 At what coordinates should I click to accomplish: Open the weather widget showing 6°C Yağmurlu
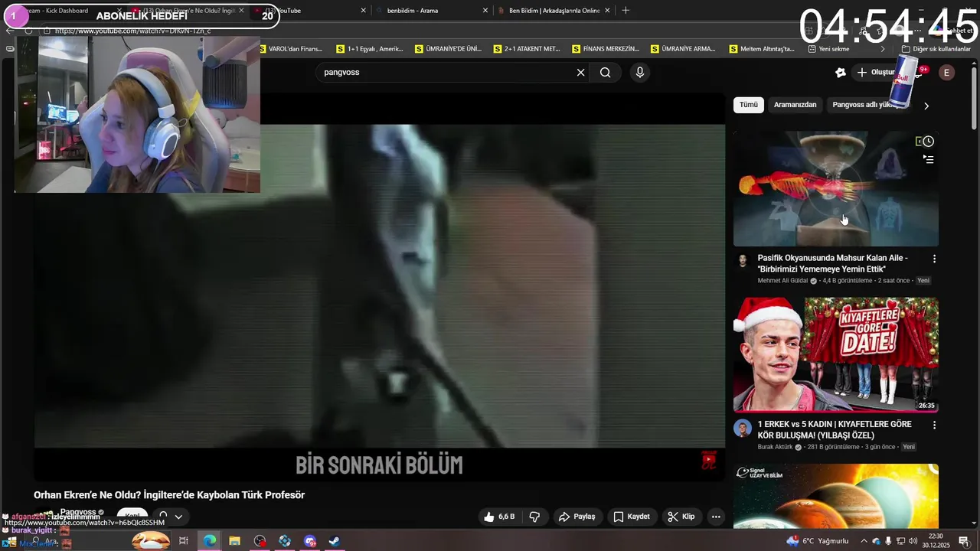tap(818, 541)
